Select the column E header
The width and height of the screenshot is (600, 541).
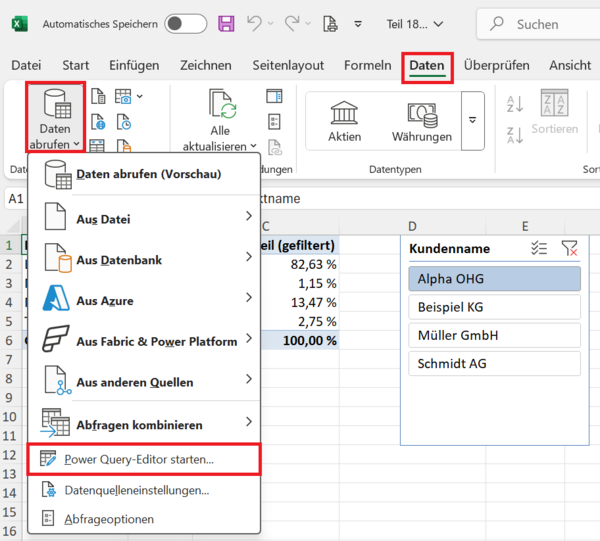(525, 226)
